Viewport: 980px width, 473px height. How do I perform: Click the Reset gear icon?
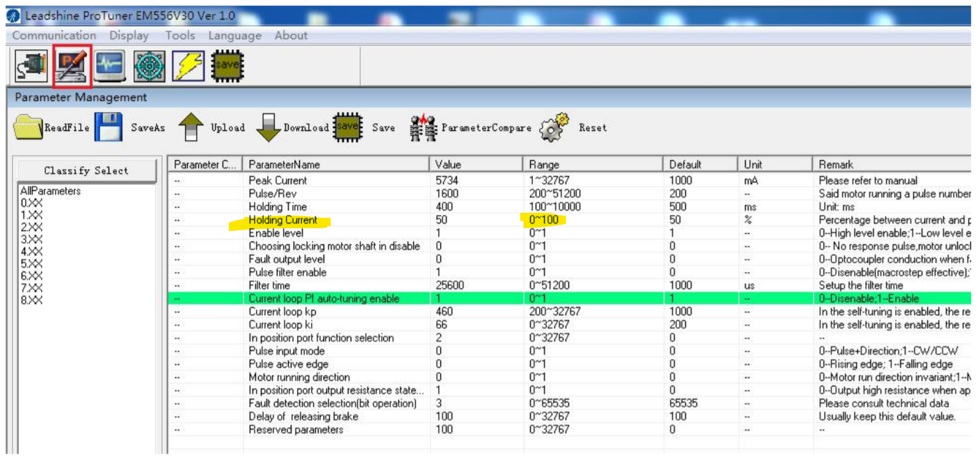point(554,128)
